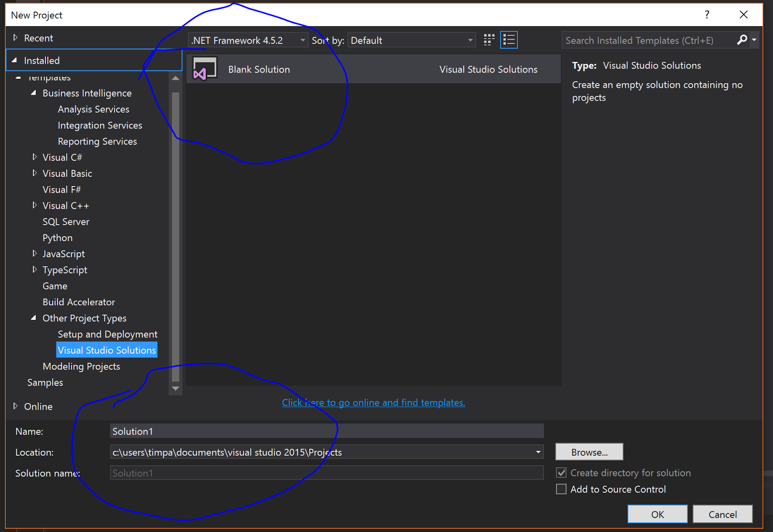The height and width of the screenshot is (532, 773).
Task: Switch to small icons grid view
Action: pyautogui.click(x=489, y=40)
